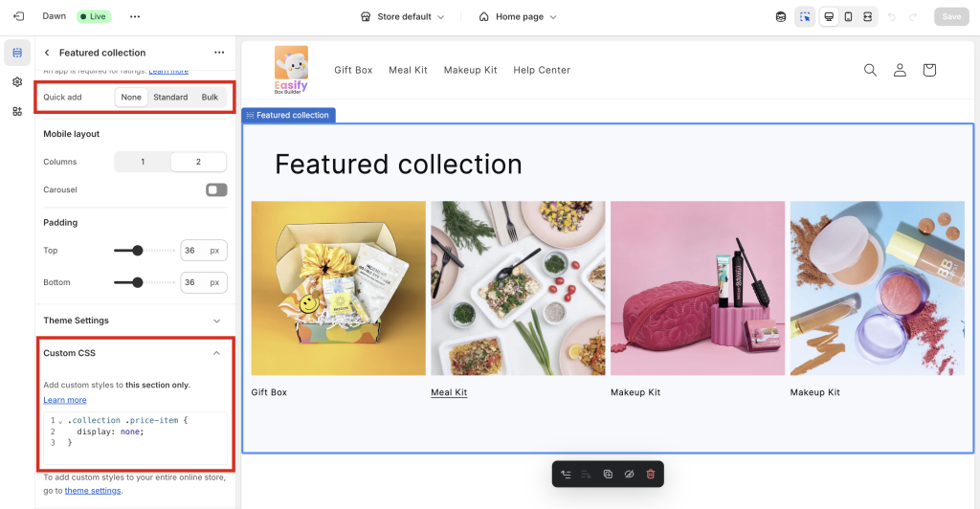Click the Dawn theme name
The height and width of the screenshot is (509, 980).
tap(55, 16)
